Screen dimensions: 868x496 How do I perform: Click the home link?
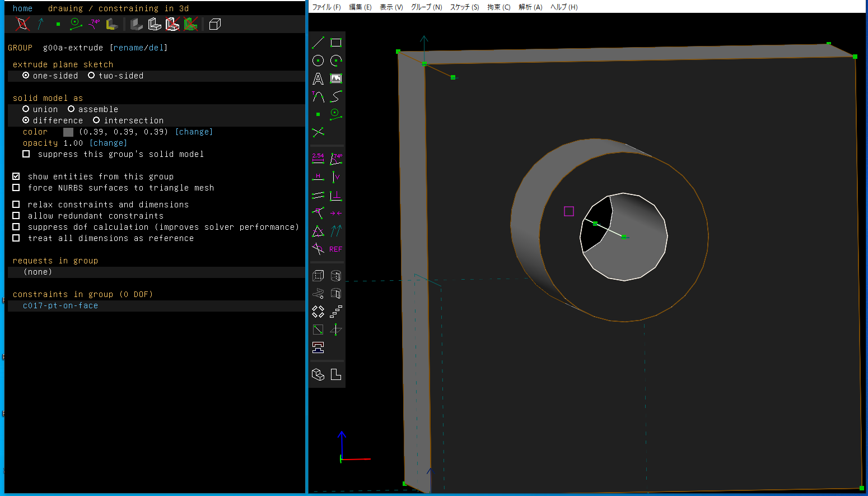(22, 8)
